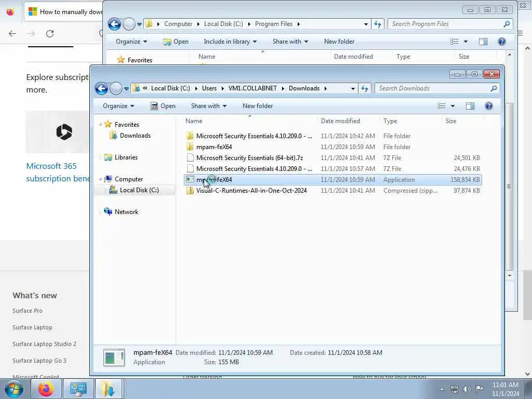Click volume icon in system tray
532x399 pixels.
point(467,389)
